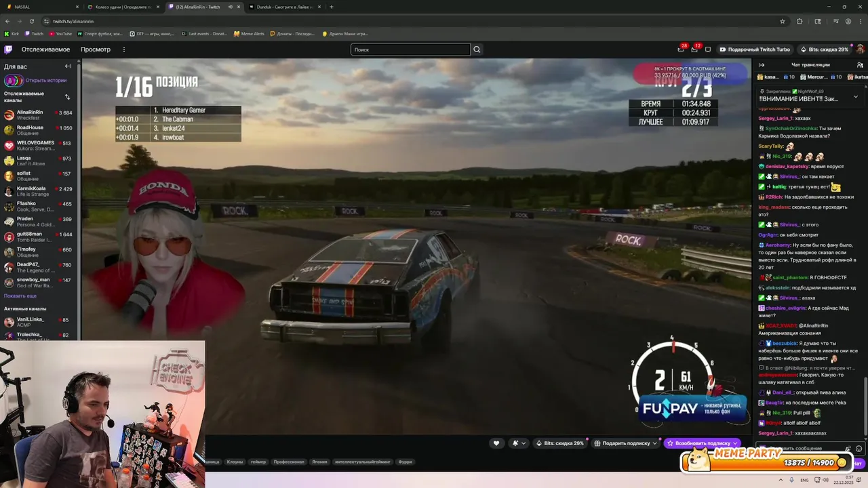Click the Клоуны stream tag

coord(235,462)
